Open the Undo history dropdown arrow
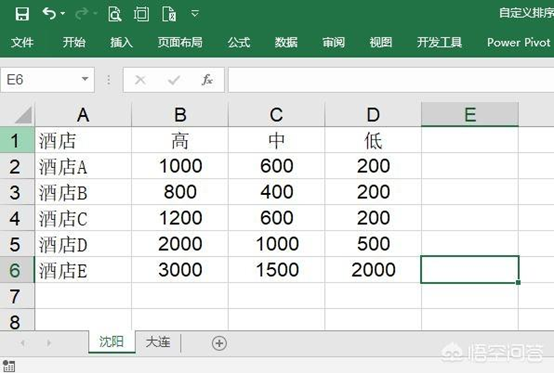This screenshot has width=554, height=373. tap(63, 14)
